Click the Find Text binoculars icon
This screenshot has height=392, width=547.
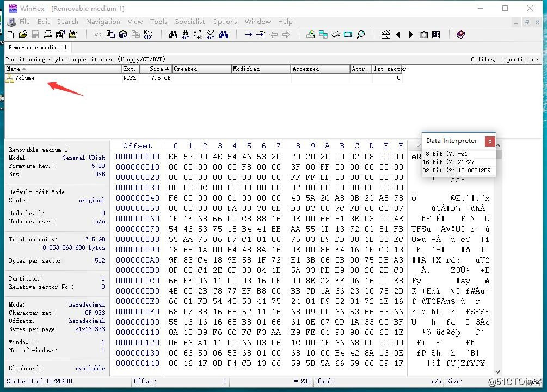173,34
